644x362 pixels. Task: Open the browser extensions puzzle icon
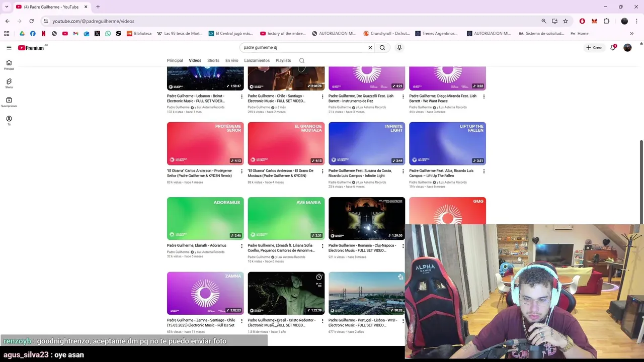click(x=607, y=21)
